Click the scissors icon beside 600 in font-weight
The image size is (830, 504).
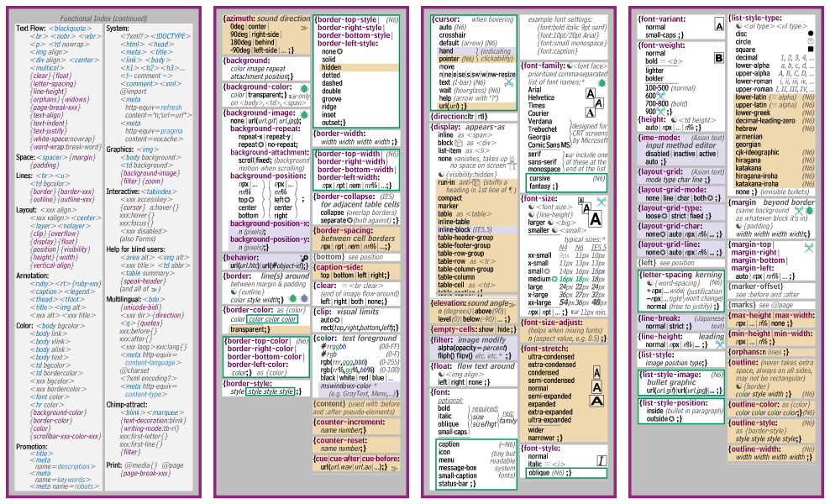click(660, 96)
